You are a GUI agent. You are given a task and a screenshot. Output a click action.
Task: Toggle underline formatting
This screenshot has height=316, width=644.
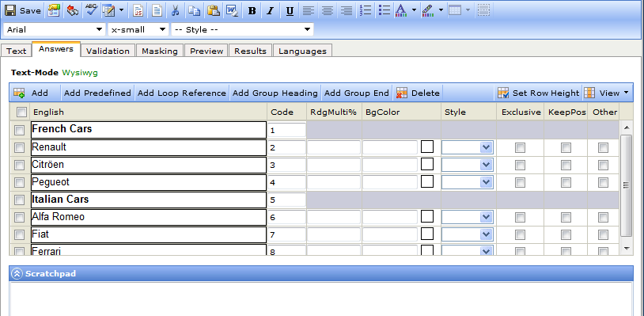click(290, 11)
